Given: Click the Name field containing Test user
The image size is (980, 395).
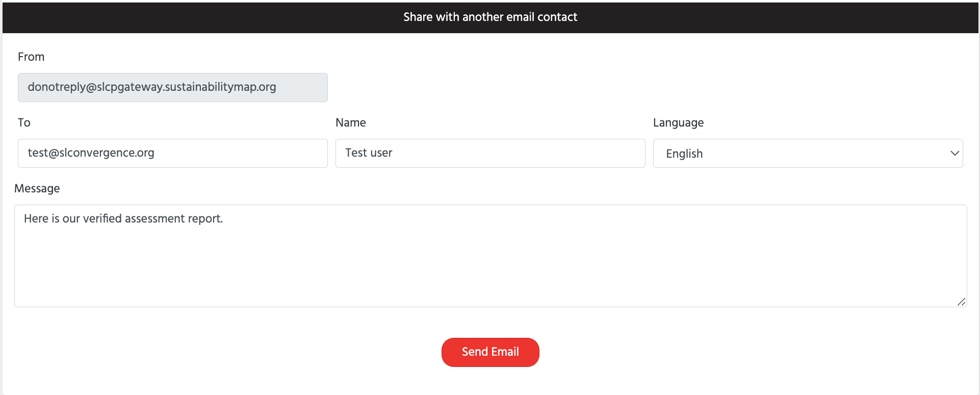Looking at the screenshot, I should (x=490, y=153).
